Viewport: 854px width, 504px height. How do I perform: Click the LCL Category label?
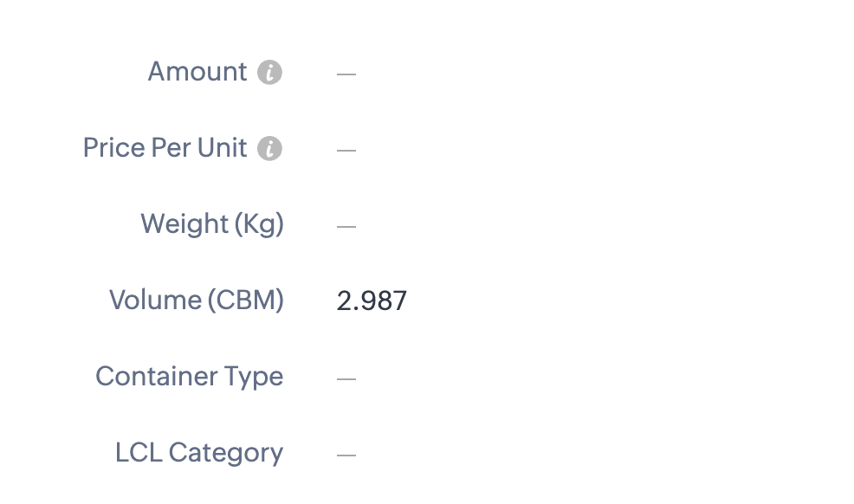(199, 453)
